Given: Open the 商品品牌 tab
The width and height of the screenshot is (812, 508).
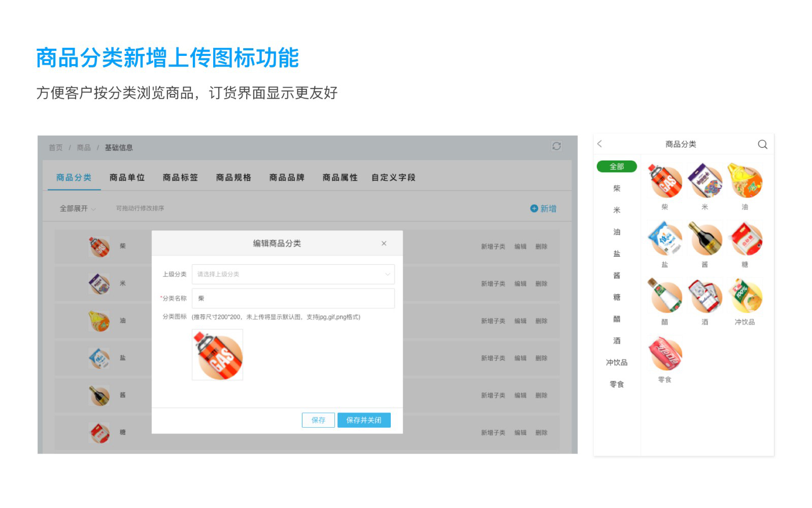Looking at the screenshot, I should tap(287, 177).
